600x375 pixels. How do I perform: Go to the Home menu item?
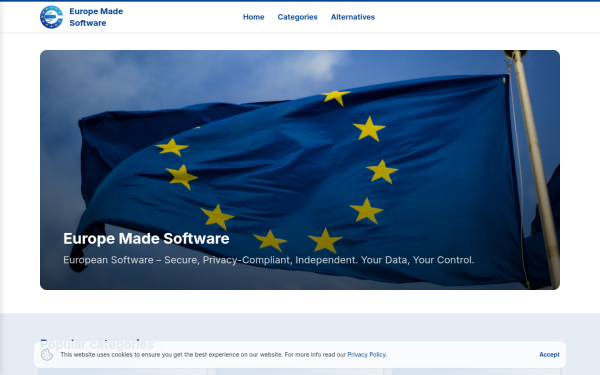click(253, 17)
